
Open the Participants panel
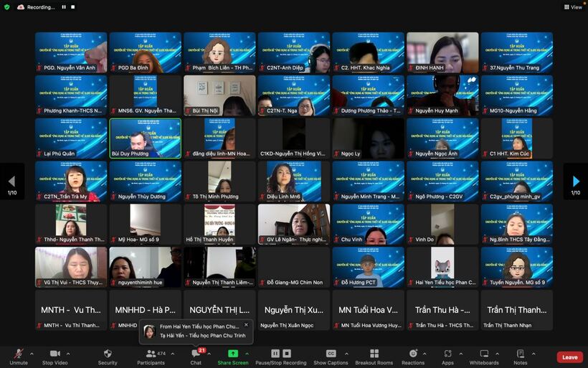tap(151, 356)
